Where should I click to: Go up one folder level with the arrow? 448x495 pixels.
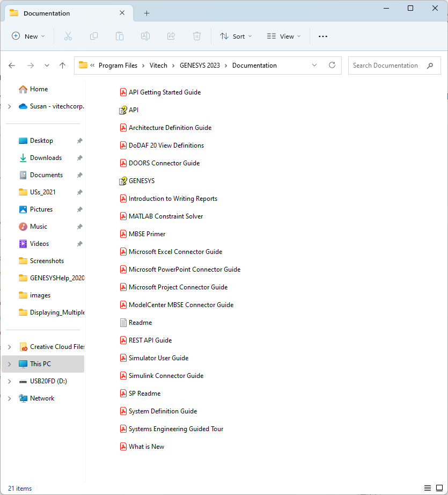[62, 65]
